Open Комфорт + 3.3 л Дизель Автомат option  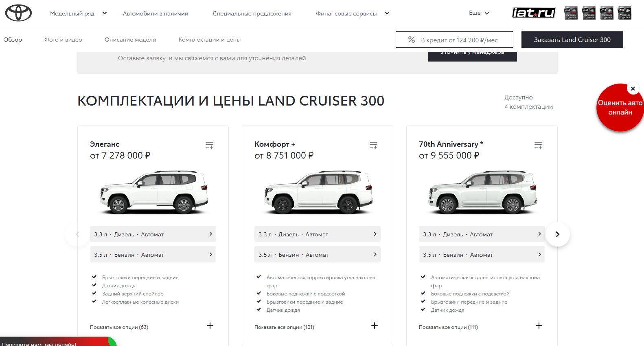point(318,234)
